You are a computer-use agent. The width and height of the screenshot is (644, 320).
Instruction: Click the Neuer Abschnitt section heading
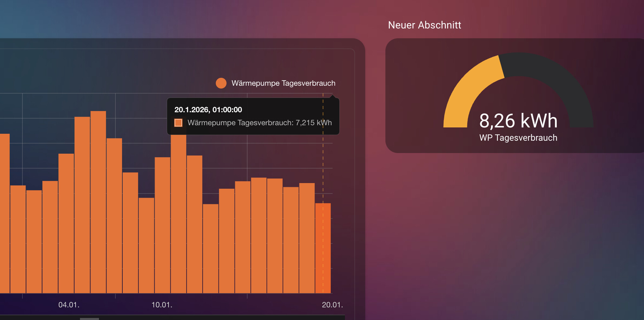[x=424, y=25]
